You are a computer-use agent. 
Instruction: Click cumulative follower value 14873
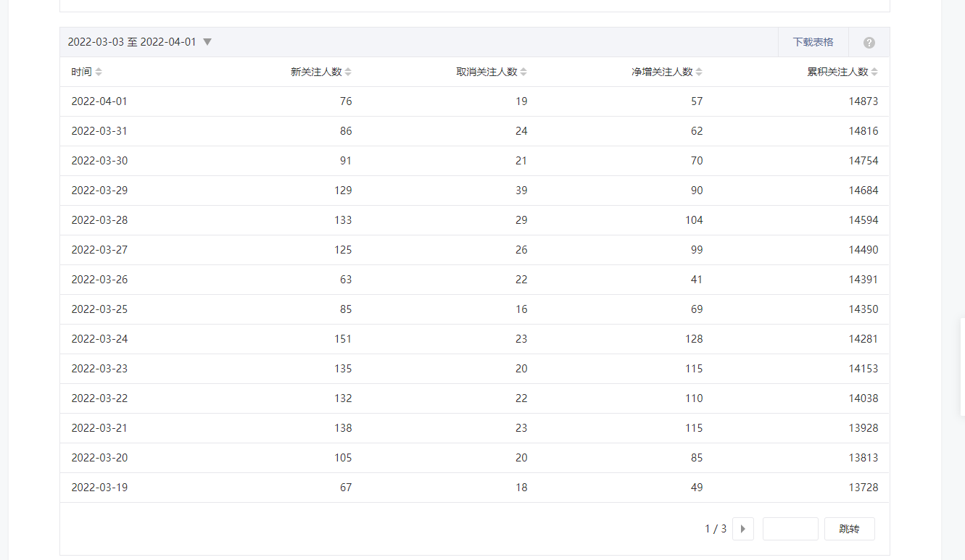click(x=863, y=101)
